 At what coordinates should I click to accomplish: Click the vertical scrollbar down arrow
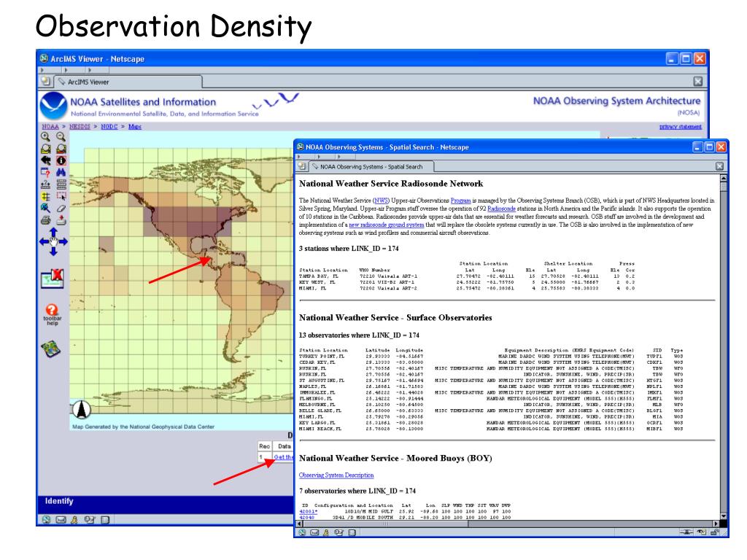(x=724, y=516)
